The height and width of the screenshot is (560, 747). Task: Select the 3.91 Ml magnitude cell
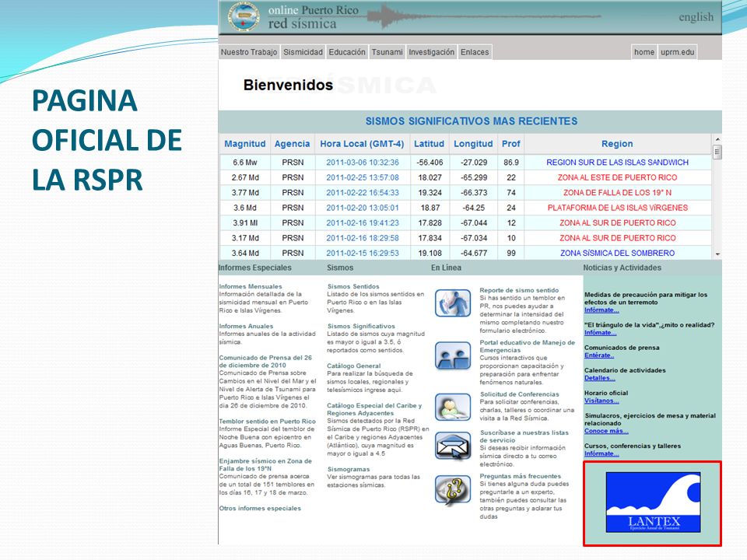pyautogui.click(x=245, y=223)
